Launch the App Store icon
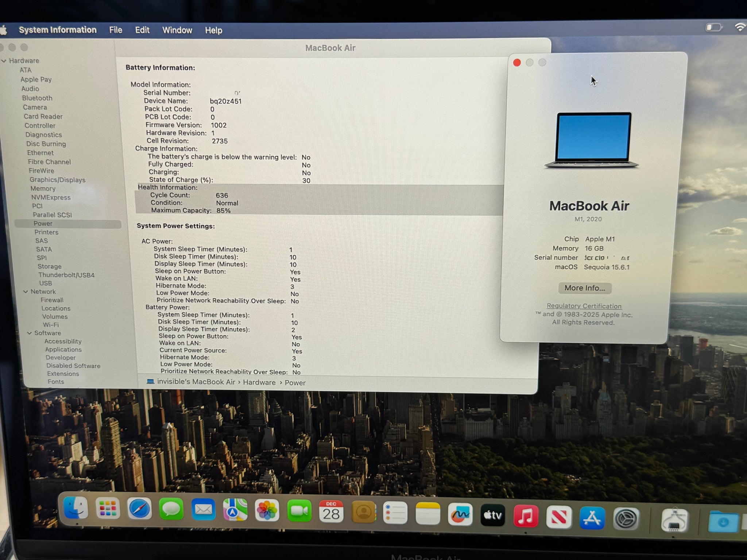 (x=592, y=518)
